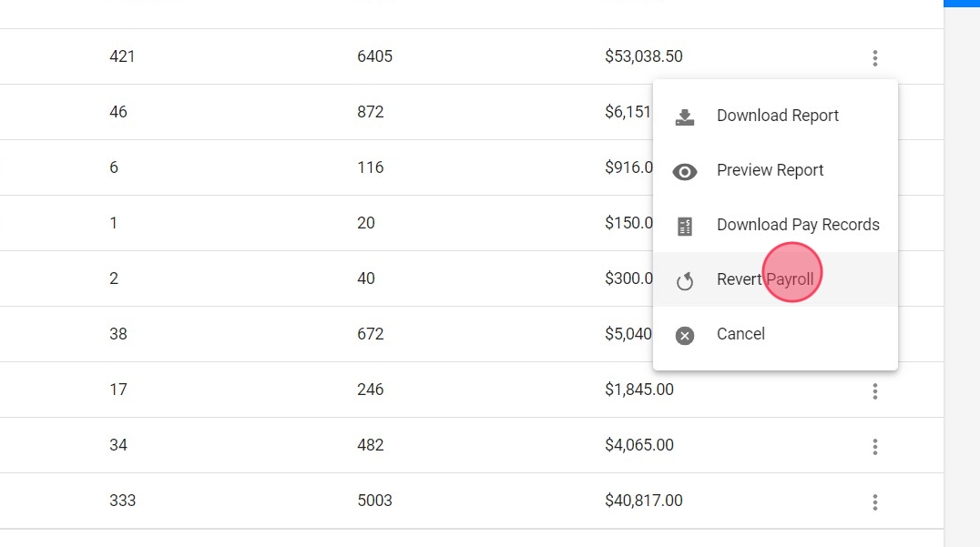The image size is (980, 547).
Task: Click the $53,038.50 amount
Action: point(643,56)
